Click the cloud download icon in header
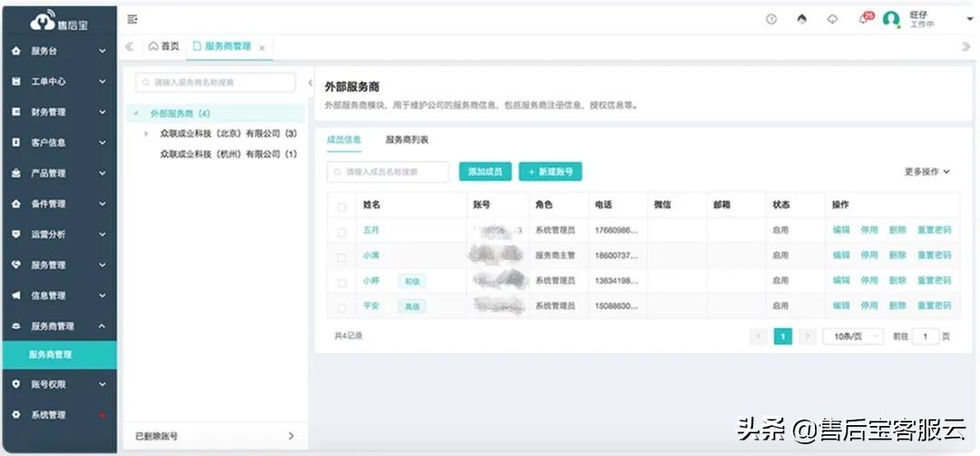Image resolution: width=980 pixels, height=456 pixels. click(x=832, y=19)
